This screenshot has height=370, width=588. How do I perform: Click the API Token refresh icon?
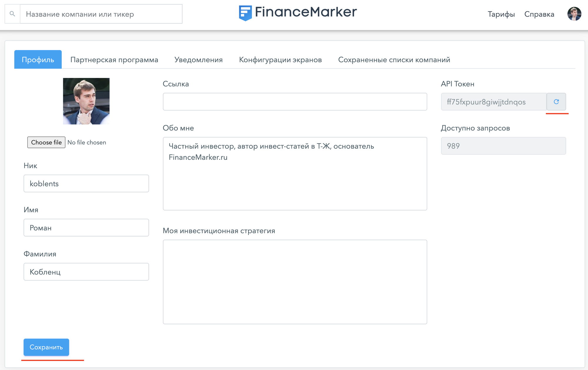[x=557, y=101]
